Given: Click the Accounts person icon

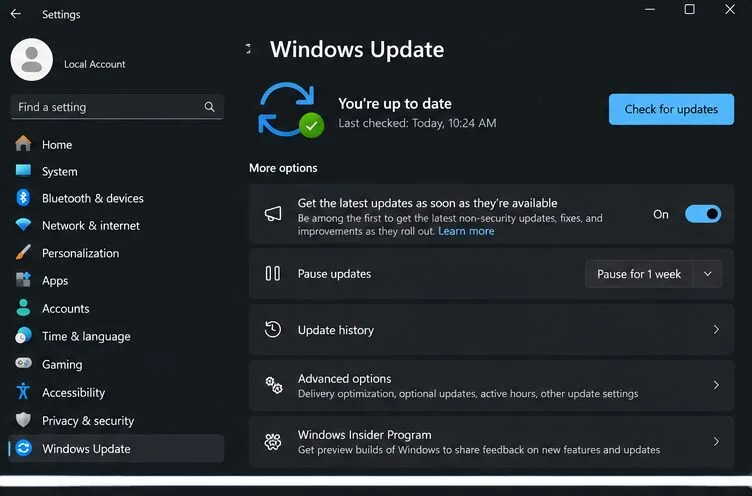Looking at the screenshot, I should click(23, 307).
